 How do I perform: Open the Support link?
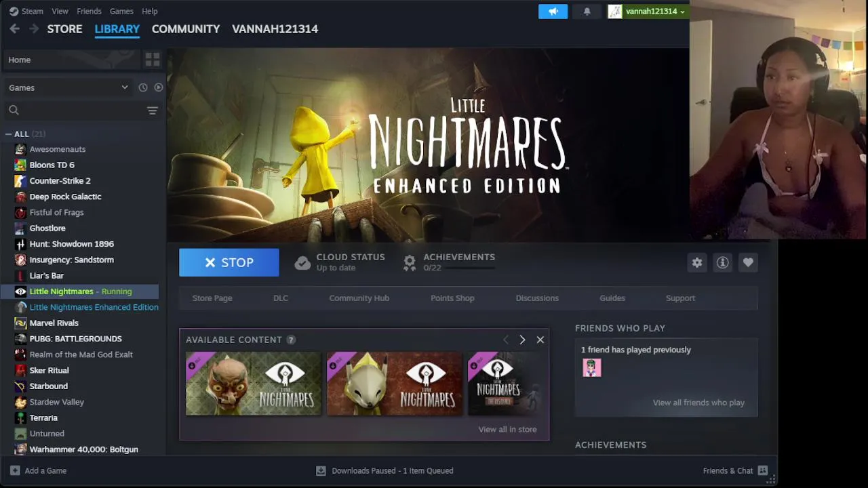(x=680, y=298)
